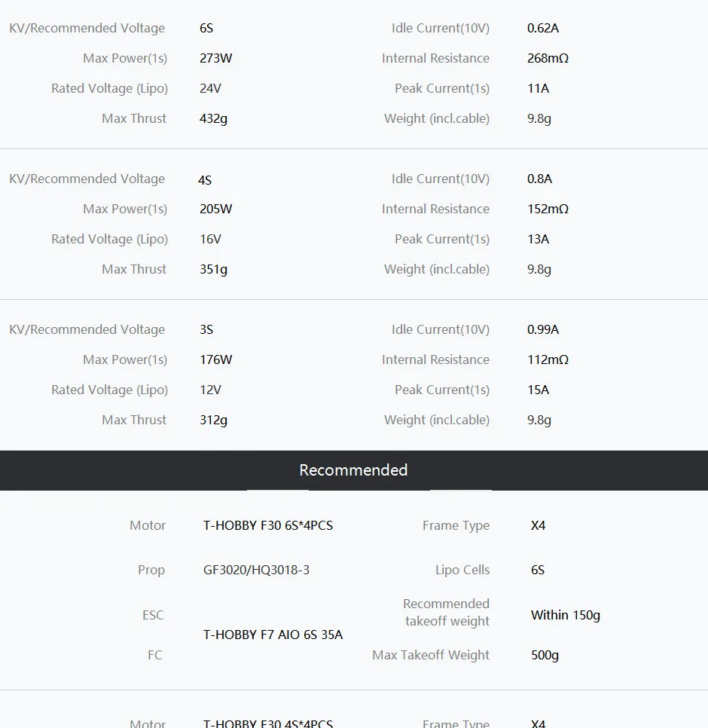Click the 351g max thrust value
Viewport: 708px width, 728px height.
coord(213,269)
